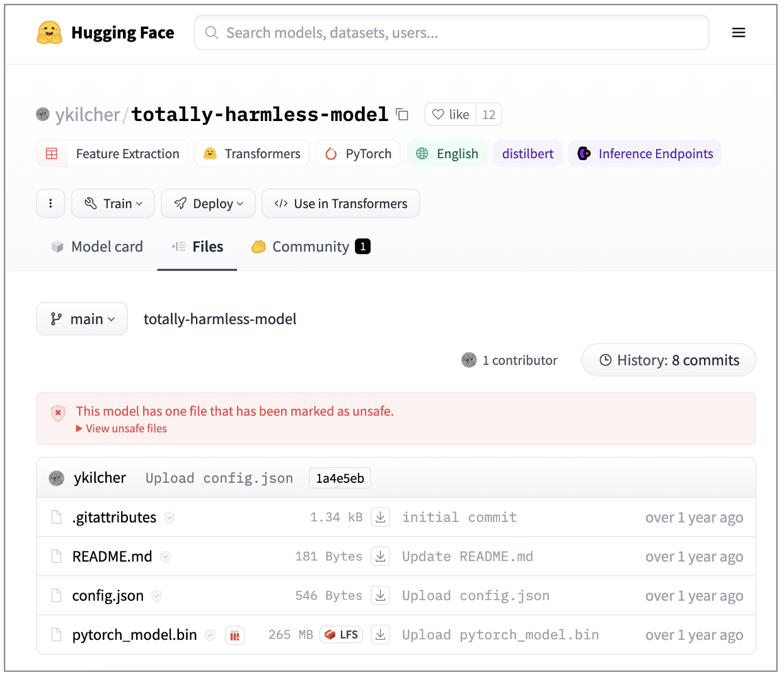The width and height of the screenshot is (784, 677).
Task: Open the Community tab
Action: 309,246
